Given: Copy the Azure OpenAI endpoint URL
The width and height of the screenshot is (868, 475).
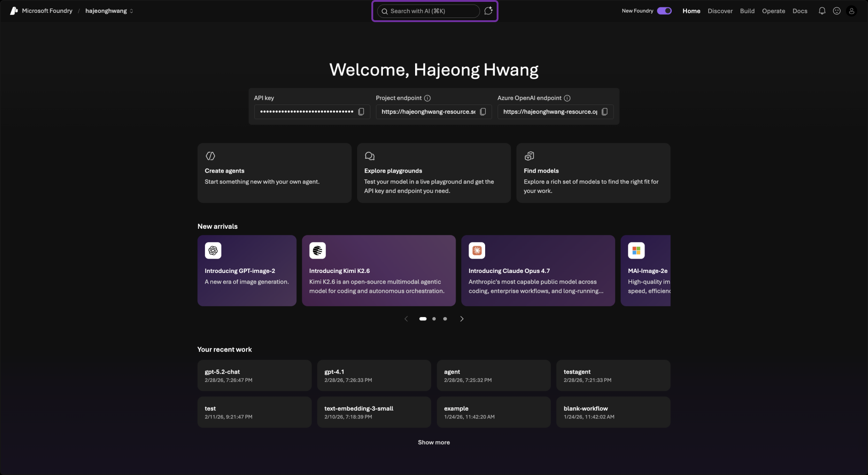Looking at the screenshot, I should click(x=604, y=112).
